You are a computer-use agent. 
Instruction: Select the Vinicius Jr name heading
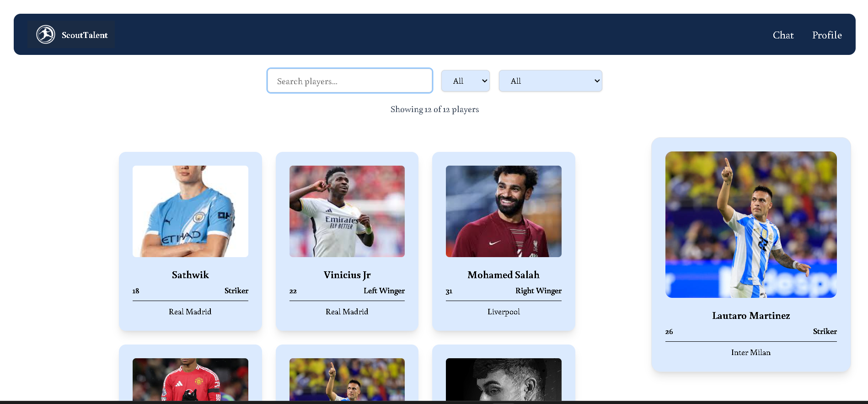[347, 275]
